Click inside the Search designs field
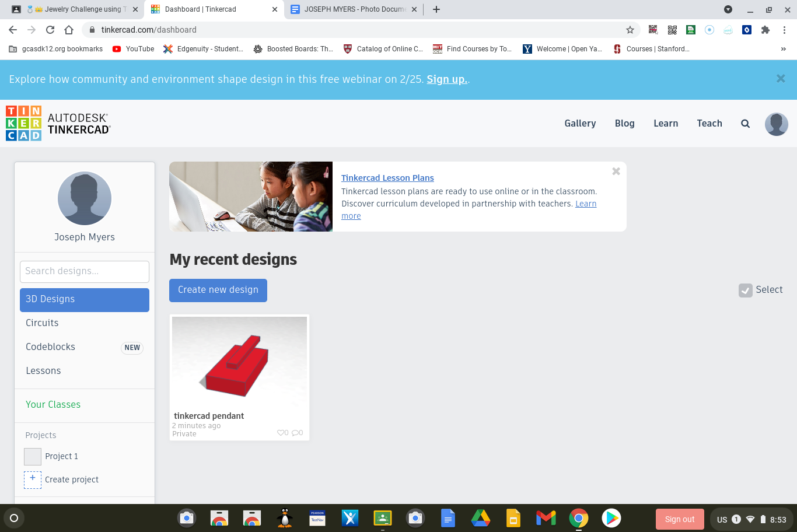The height and width of the screenshot is (532, 797). pyautogui.click(x=84, y=271)
